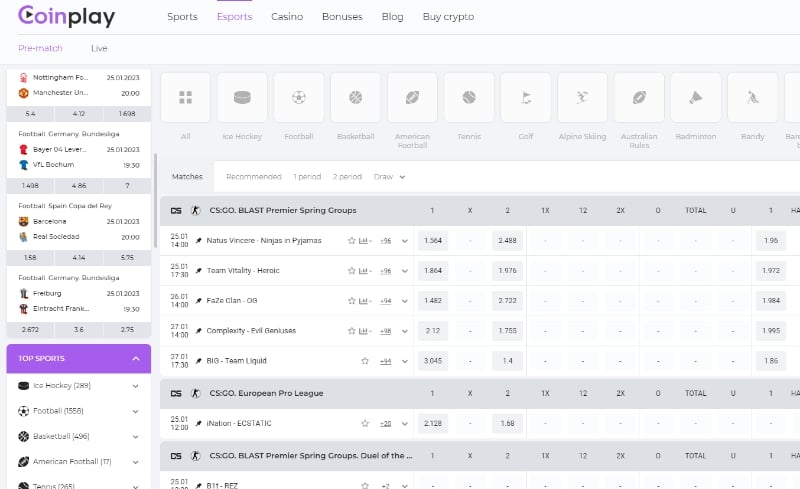This screenshot has height=489, width=800.
Task: Open +96 more markets for Natus Vincere
Action: pyautogui.click(x=386, y=241)
